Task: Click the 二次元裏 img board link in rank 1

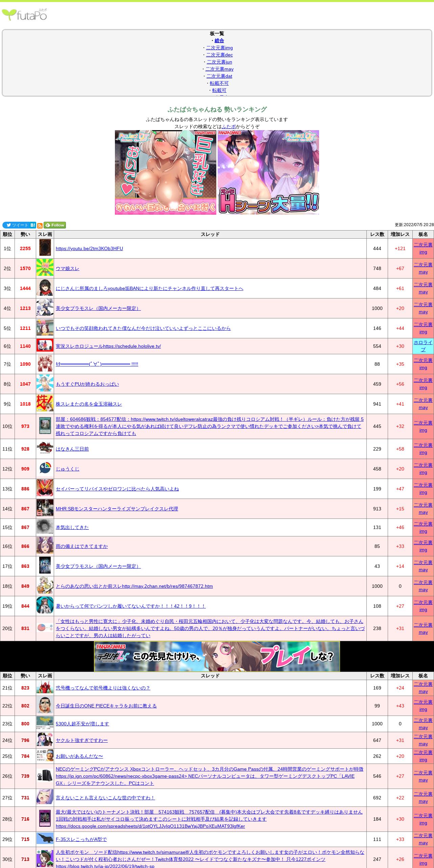Action: [423, 248]
